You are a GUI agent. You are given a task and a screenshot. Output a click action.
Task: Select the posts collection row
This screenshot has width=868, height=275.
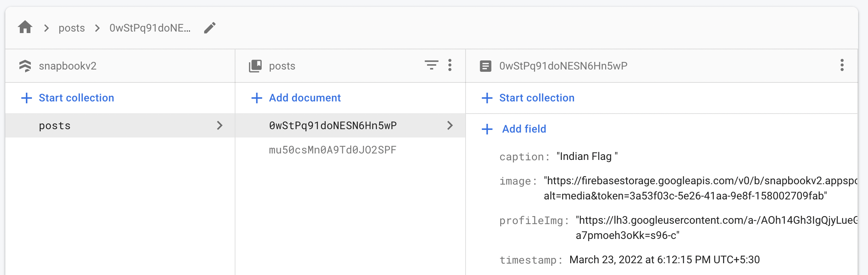[120, 125]
